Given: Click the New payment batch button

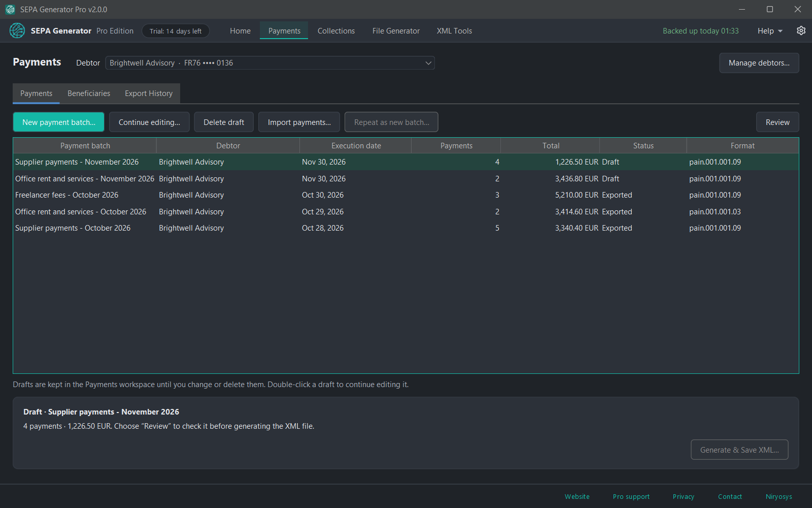Looking at the screenshot, I should point(59,122).
